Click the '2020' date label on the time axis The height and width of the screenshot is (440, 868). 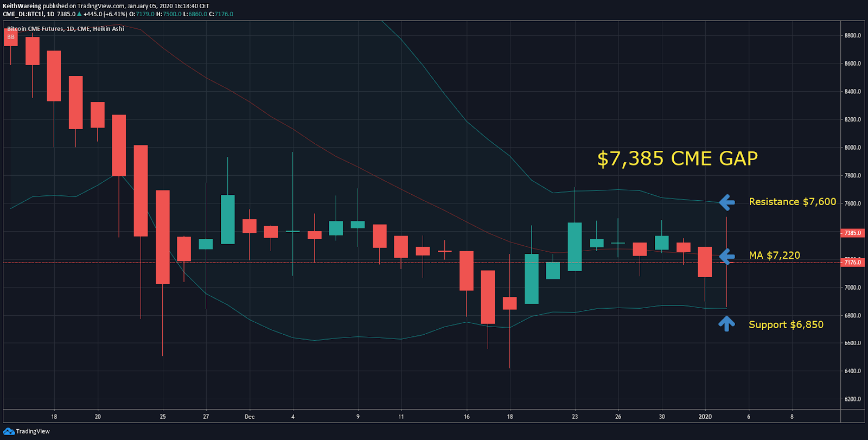point(705,417)
